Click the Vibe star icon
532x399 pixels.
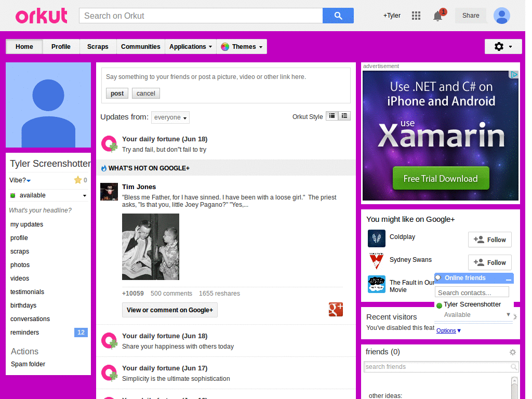click(78, 180)
